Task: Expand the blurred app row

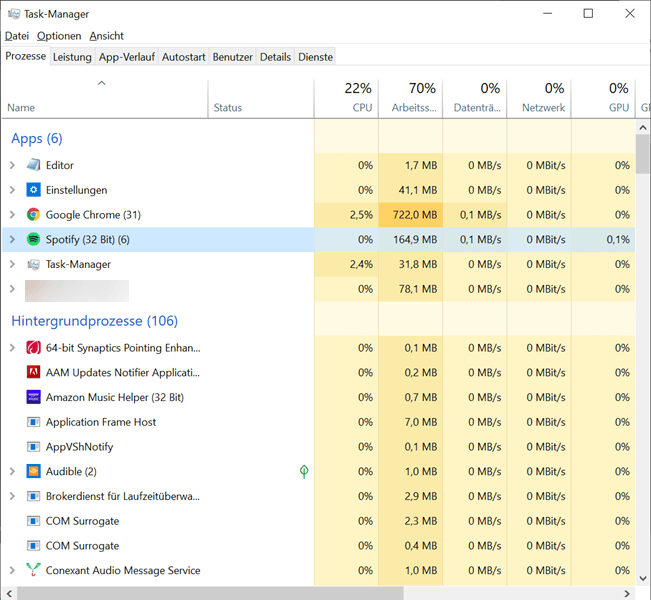Action: tap(12, 289)
